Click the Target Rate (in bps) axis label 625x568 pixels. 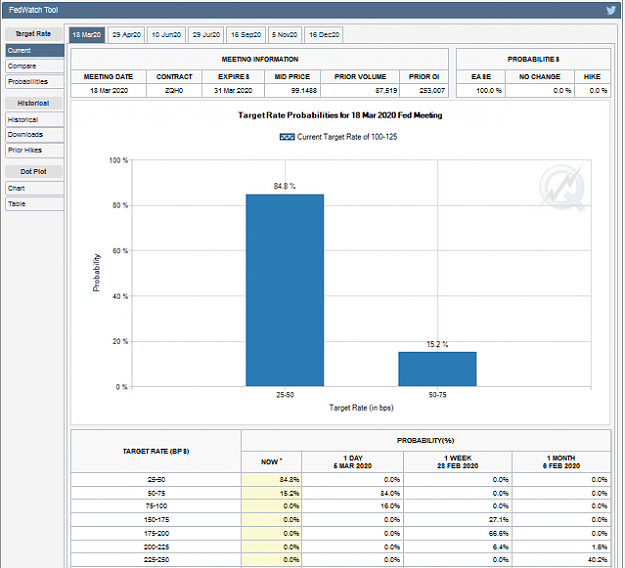(x=361, y=408)
